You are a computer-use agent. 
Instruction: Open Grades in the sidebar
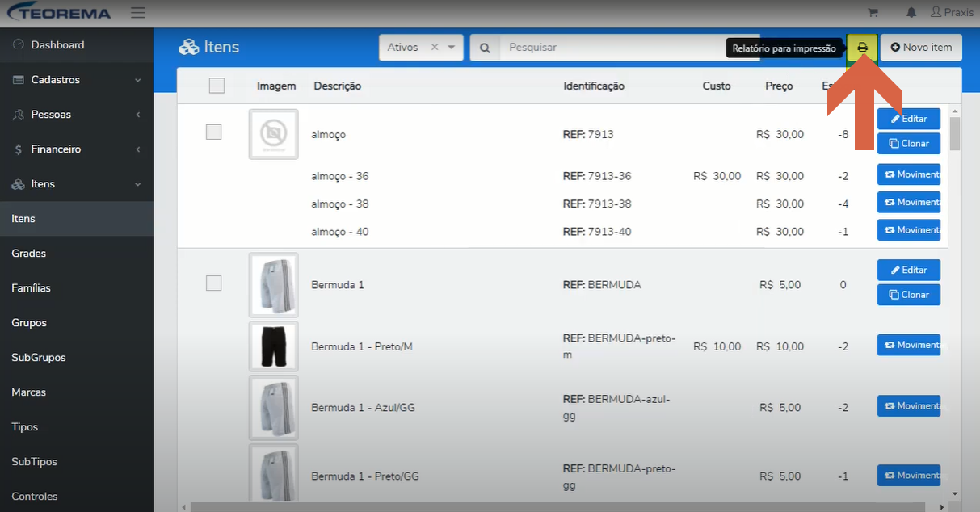[77, 254]
